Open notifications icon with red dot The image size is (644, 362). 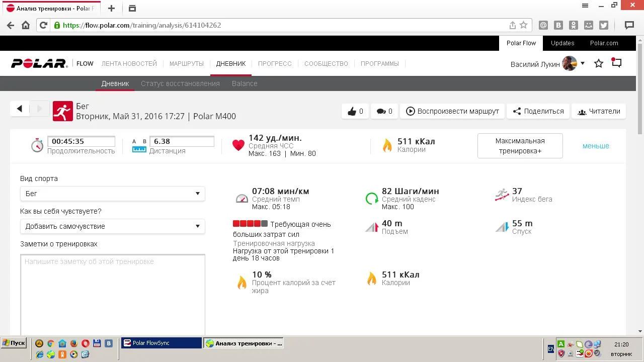click(x=616, y=63)
